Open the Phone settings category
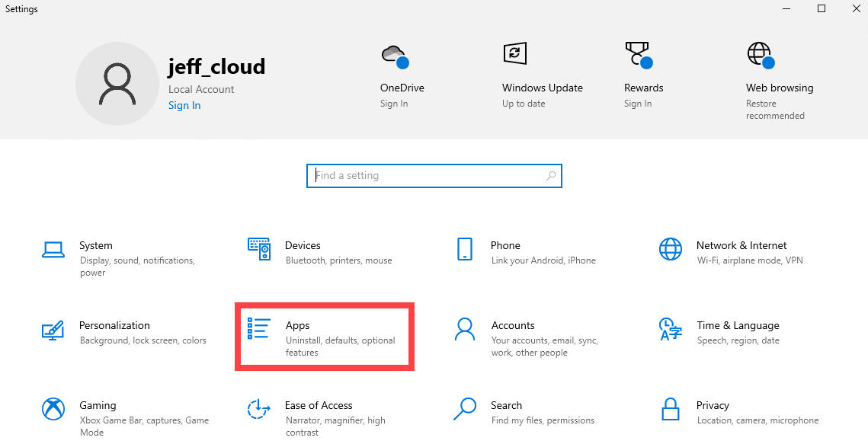The width and height of the screenshot is (868, 444). pos(505,251)
